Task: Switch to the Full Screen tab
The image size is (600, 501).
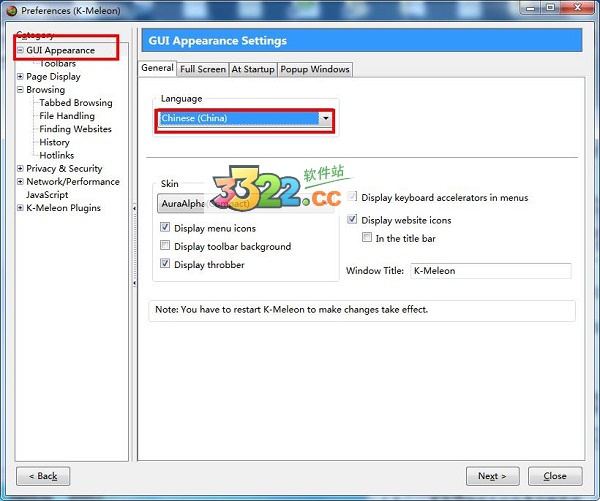Action: coord(203,69)
